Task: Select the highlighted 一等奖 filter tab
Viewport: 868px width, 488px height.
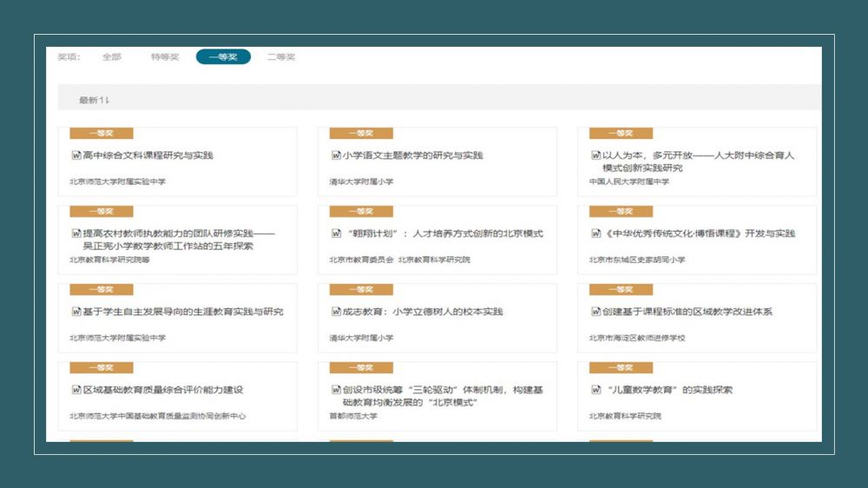Action: point(223,57)
